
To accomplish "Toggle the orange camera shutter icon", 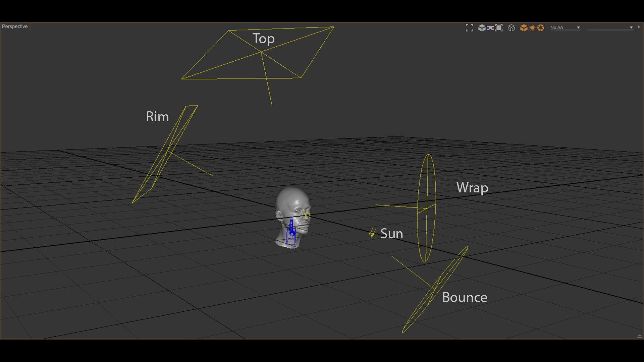I will pyautogui.click(x=541, y=28).
